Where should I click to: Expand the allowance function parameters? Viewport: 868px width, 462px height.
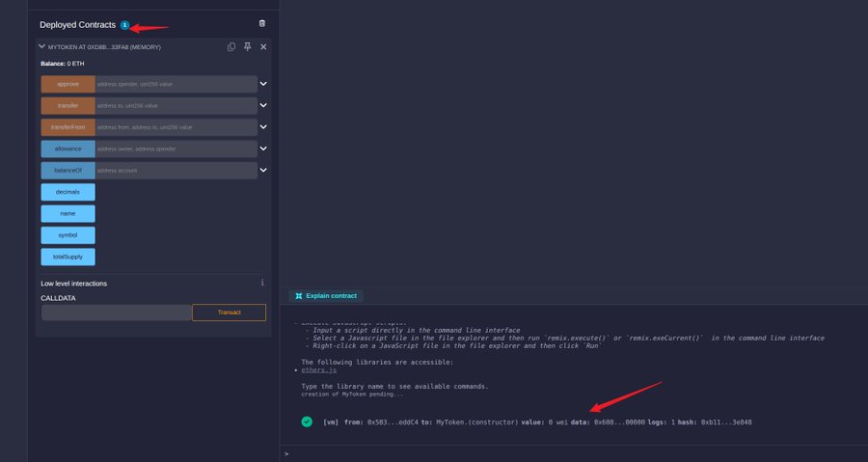click(263, 149)
